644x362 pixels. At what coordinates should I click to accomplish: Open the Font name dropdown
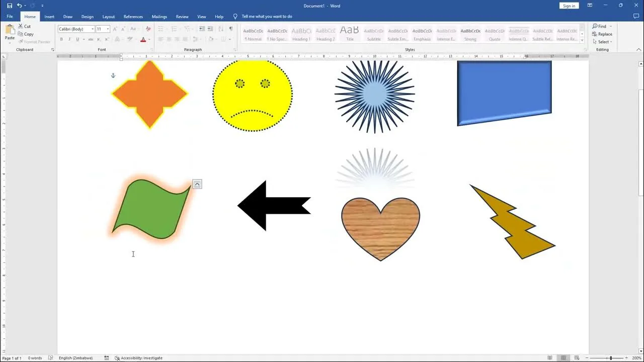93,29
